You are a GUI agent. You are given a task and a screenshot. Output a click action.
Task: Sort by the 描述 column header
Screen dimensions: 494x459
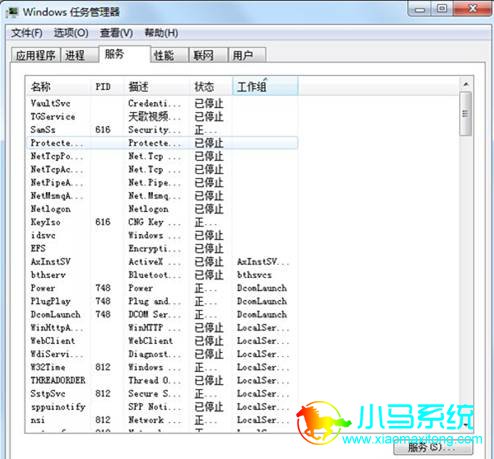coord(157,87)
